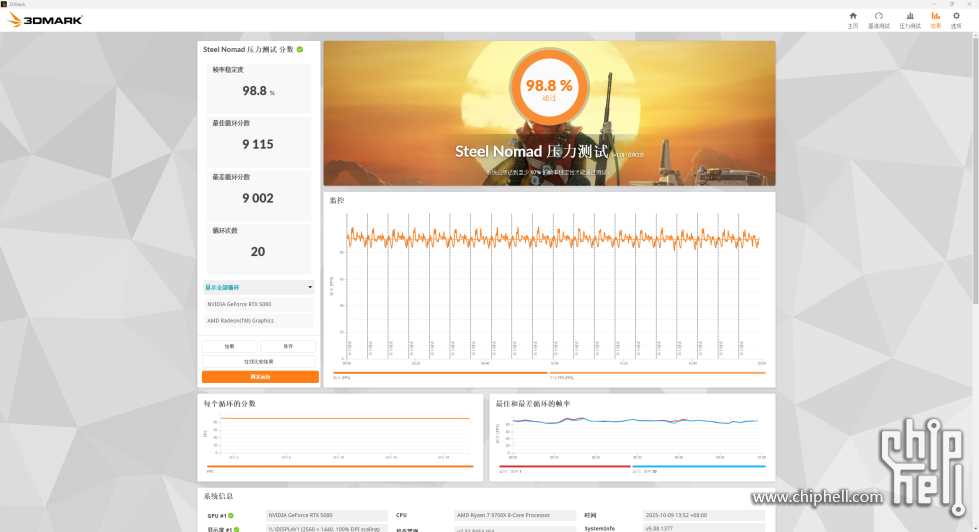Viewport: 979px width, 532px height.
Task: Toggle the blue best-loop 20 legend bar
Action: [700, 466]
